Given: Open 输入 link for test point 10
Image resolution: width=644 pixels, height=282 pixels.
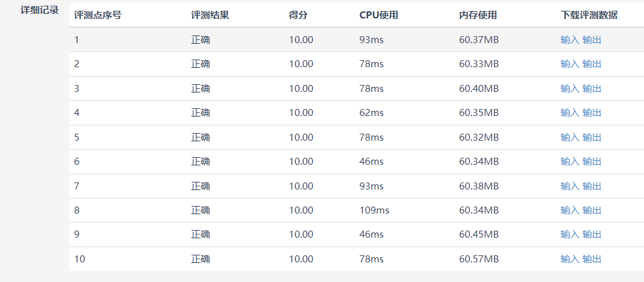Looking at the screenshot, I should pyautogui.click(x=570, y=259).
